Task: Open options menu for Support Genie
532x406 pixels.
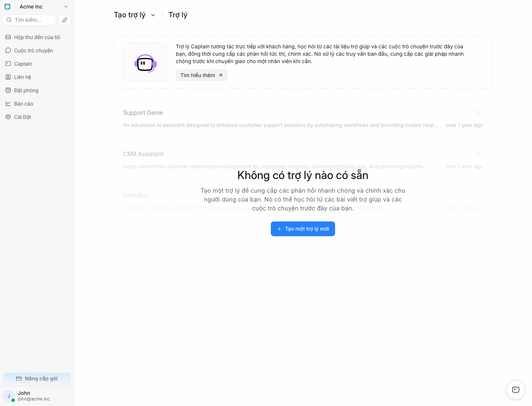Action: point(478,113)
